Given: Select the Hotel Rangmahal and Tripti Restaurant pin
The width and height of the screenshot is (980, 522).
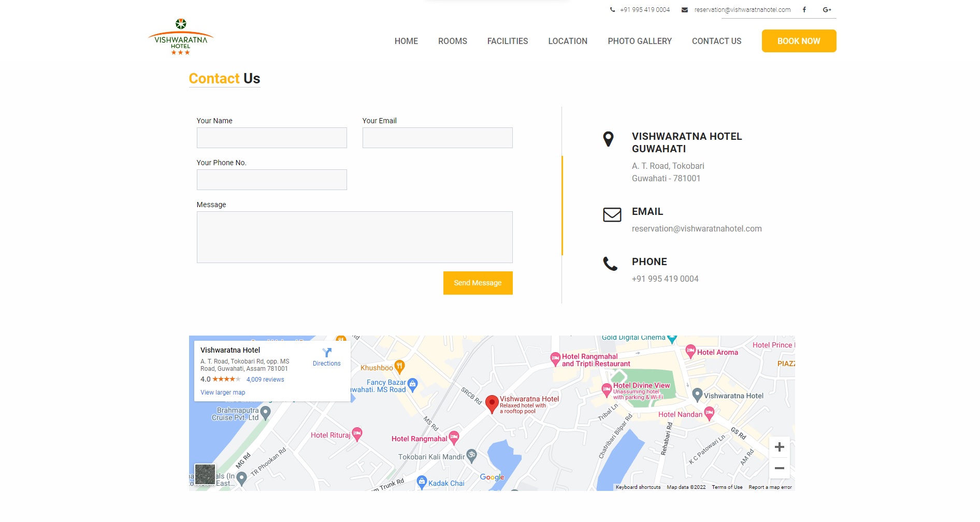Looking at the screenshot, I should (x=555, y=359).
